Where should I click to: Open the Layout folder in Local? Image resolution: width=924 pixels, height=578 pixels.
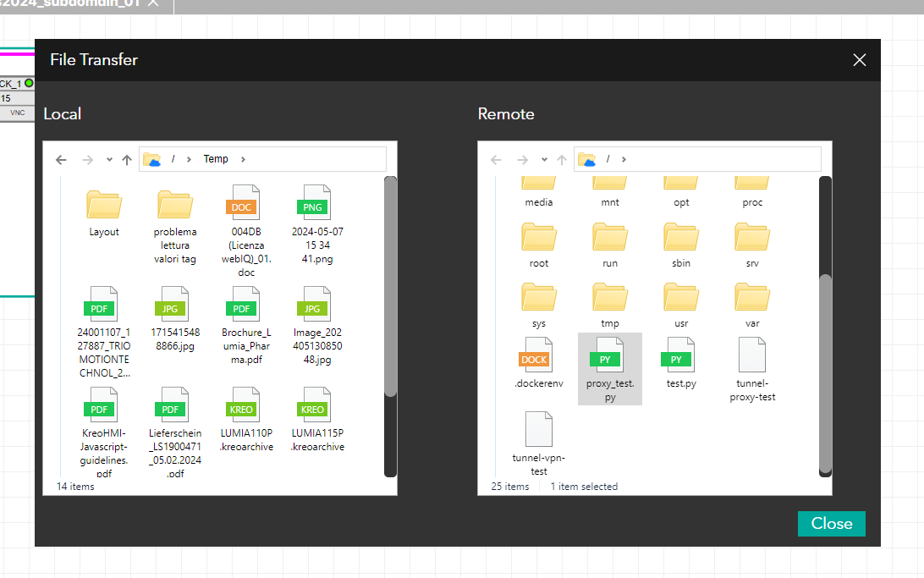click(x=103, y=206)
